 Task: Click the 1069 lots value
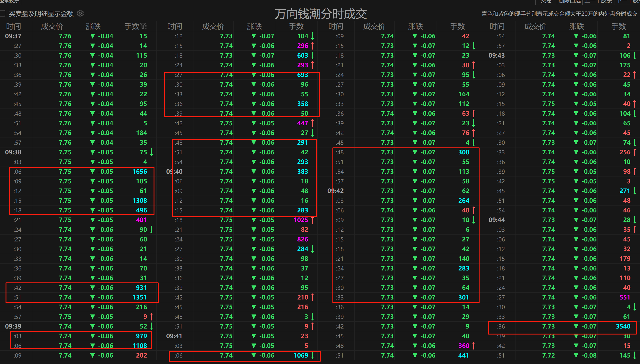[x=301, y=355]
